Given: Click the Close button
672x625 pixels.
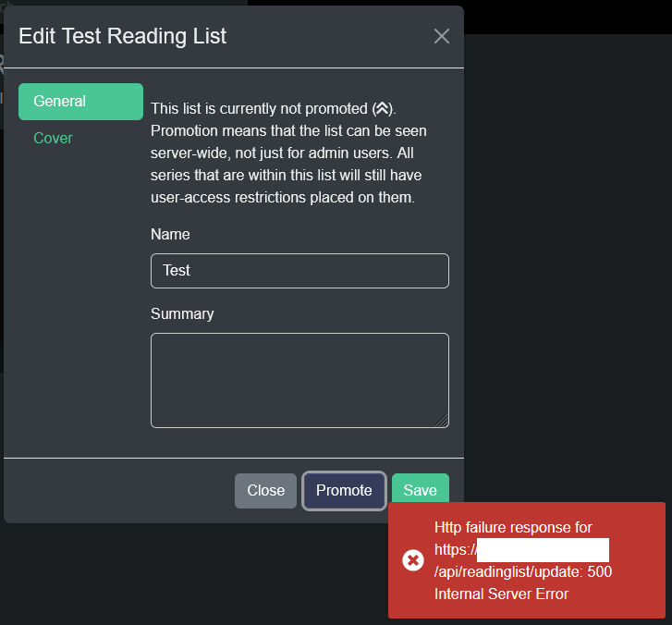Looking at the screenshot, I should pyautogui.click(x=265, y=490).
